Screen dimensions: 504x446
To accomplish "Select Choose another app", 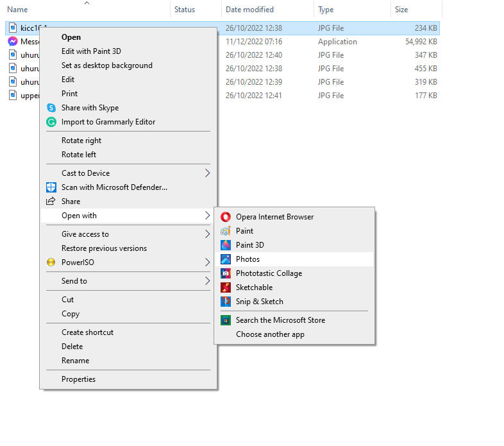I will click(270, 335).
